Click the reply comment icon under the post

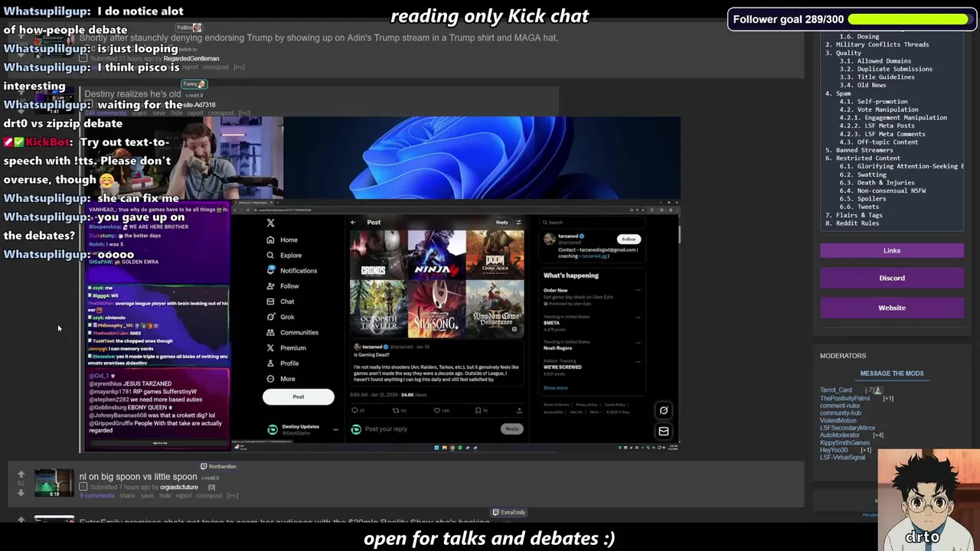click(x=354, y=410)
